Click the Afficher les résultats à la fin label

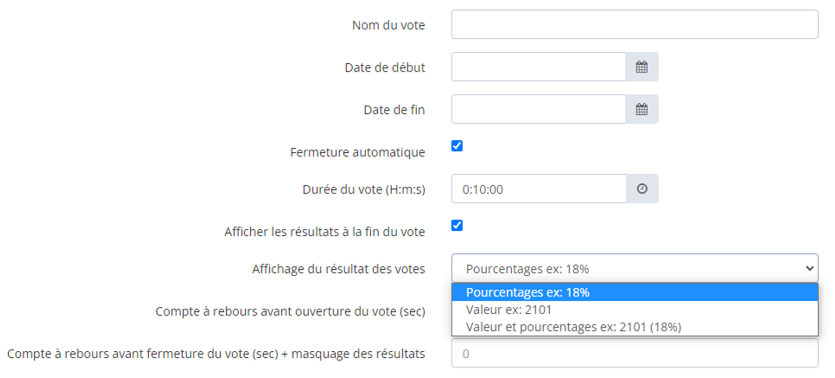[325, 232]
